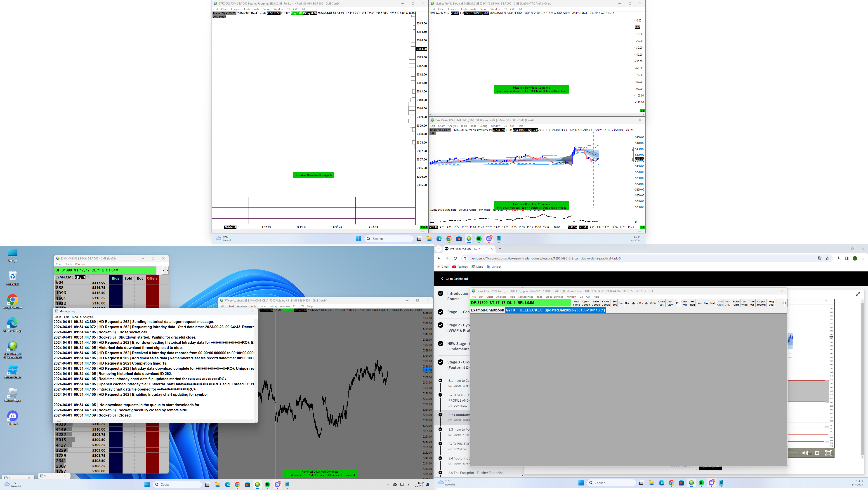Mute the course video player

(x=805, y=453)
